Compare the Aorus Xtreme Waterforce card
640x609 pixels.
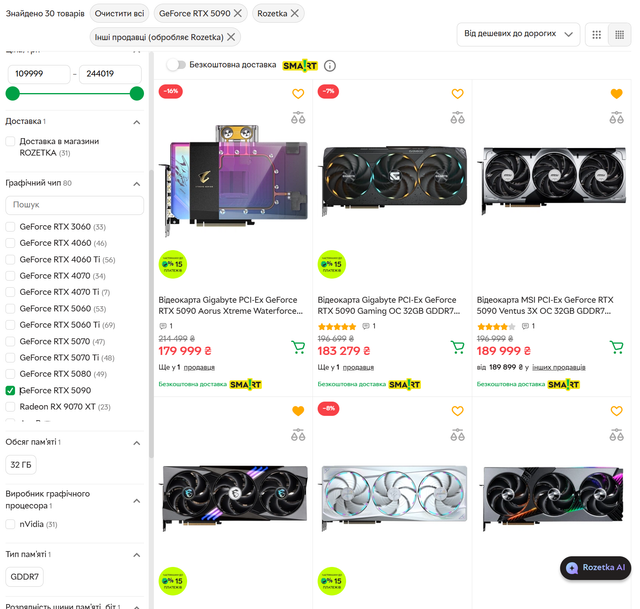click(x=298, y=118)
